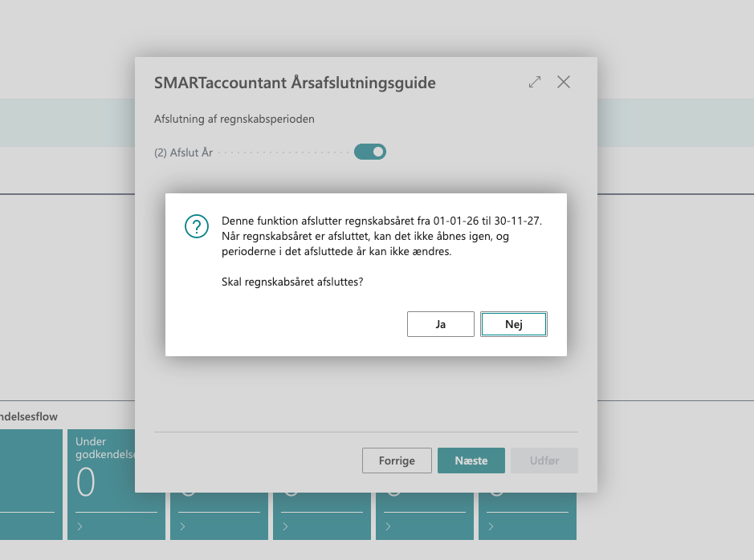754x560 pixels.
Task: Click the Afslutning af regnskabsperioden heading
Action: tap(234, 119)
